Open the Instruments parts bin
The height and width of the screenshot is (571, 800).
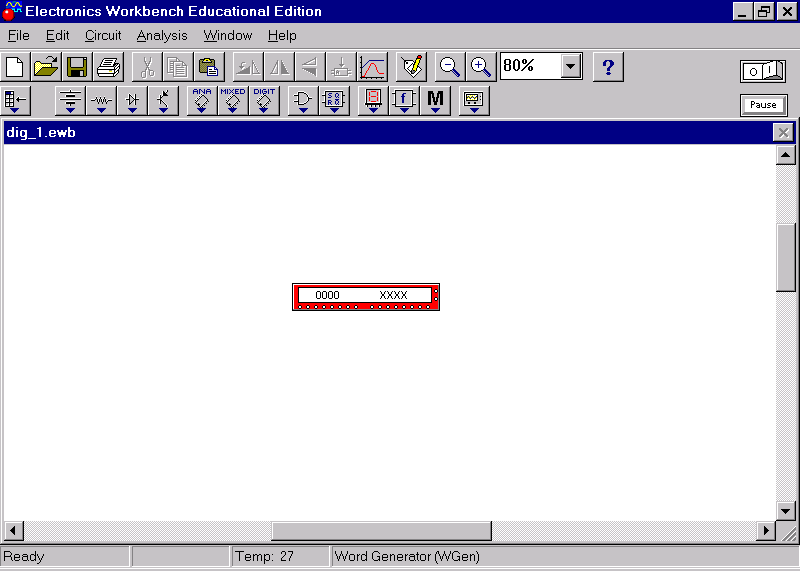click(x=474, y=101)
